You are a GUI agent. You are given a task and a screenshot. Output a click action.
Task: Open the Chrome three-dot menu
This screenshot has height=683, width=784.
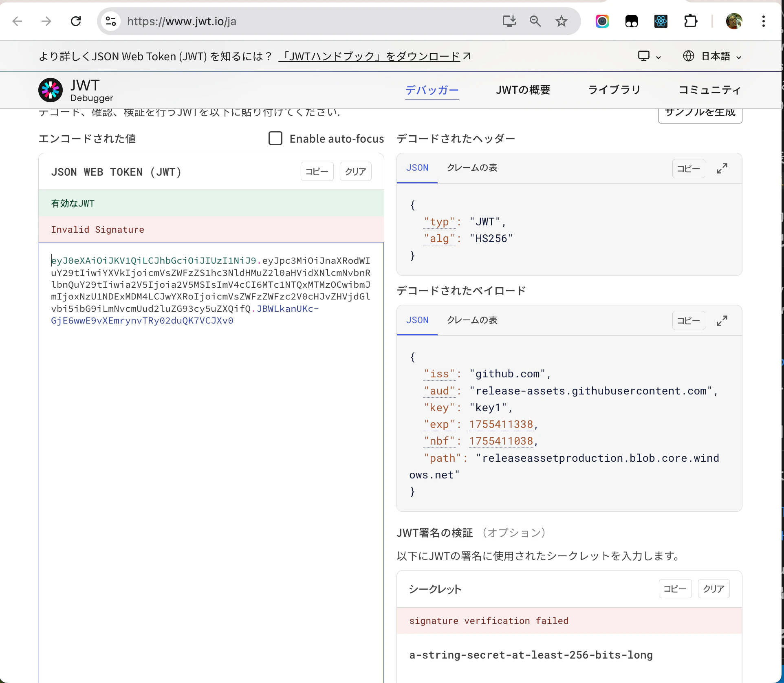764,21
